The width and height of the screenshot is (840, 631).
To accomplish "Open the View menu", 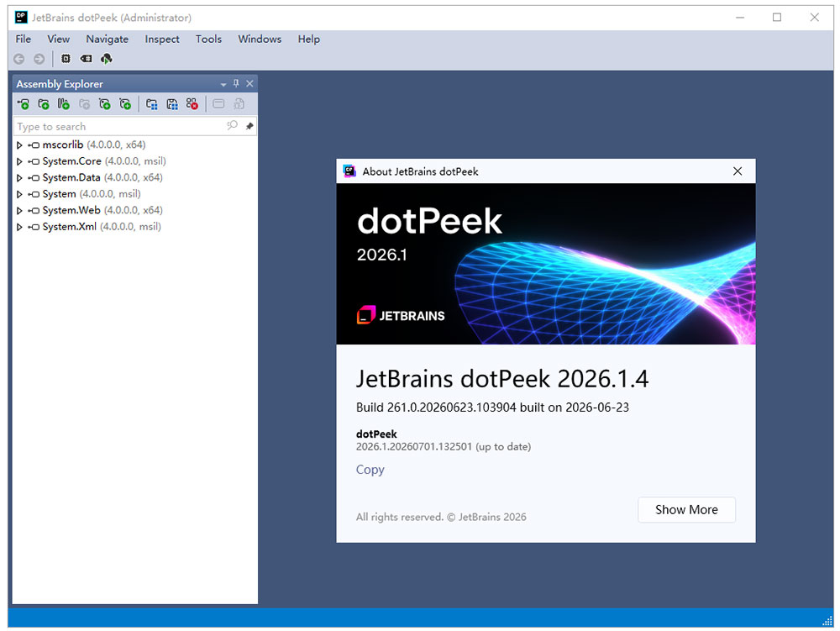I will point(58,39).
